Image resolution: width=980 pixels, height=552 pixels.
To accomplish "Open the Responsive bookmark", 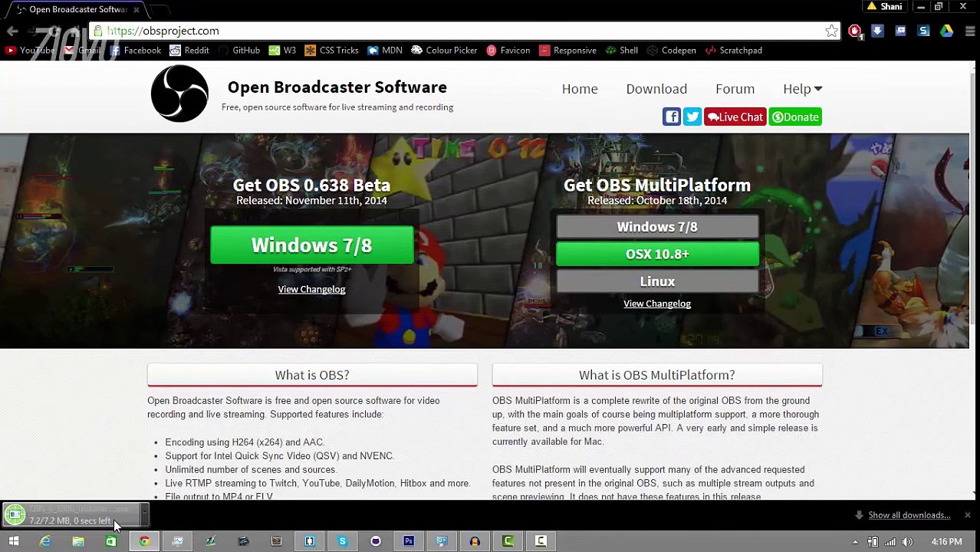I will click(x=567, y=50).
